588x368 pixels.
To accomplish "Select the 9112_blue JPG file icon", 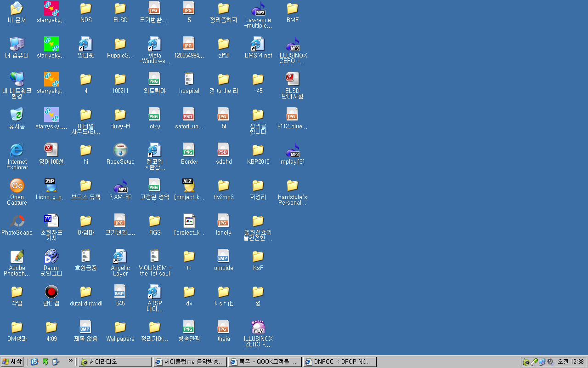I will (293, 115).
